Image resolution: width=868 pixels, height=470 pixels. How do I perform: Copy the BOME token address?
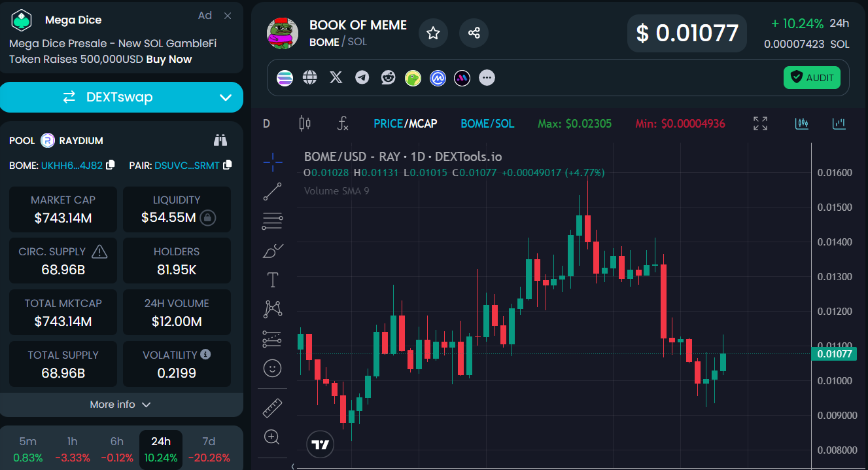pos(111,165)
